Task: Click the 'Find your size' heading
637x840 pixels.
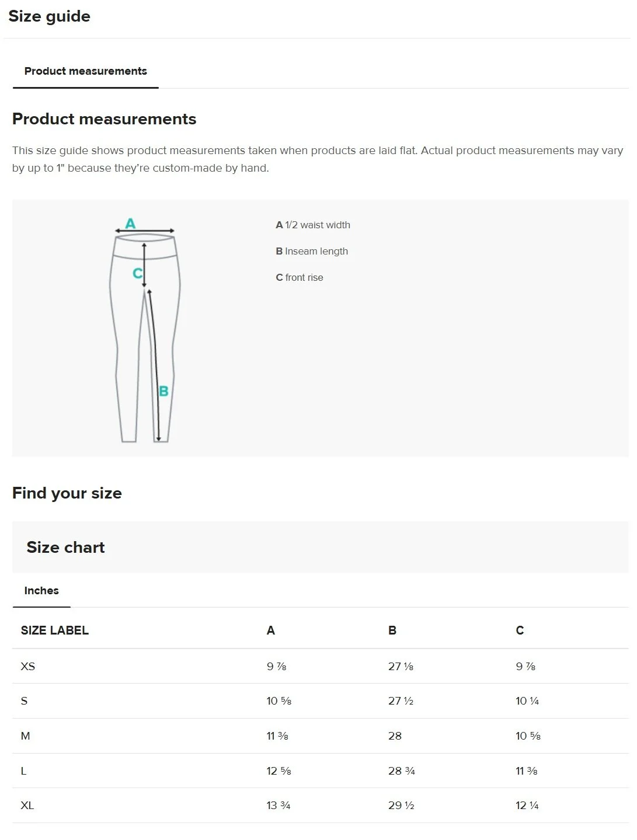Action: pos(67,493)
